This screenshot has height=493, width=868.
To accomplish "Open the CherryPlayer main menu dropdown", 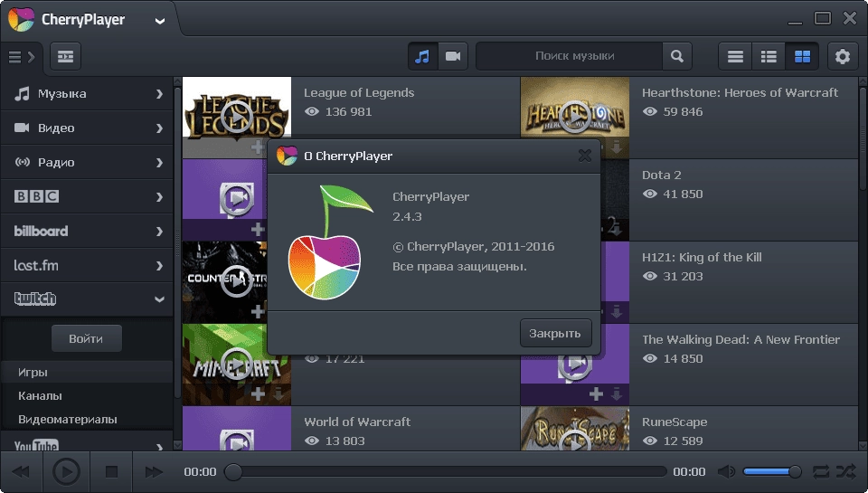I will 159,21.
